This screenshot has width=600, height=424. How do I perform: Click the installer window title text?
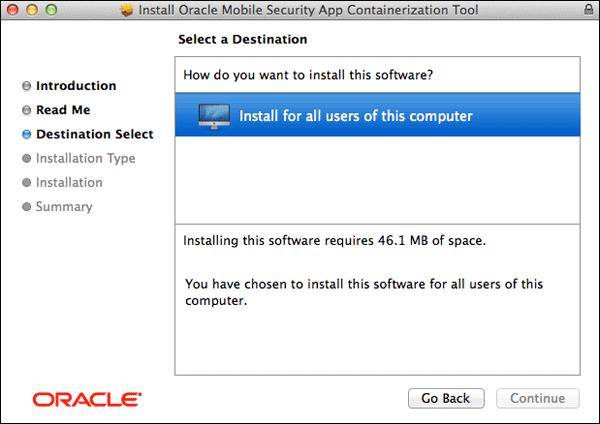pyautogui.click(x=308, y=11)
